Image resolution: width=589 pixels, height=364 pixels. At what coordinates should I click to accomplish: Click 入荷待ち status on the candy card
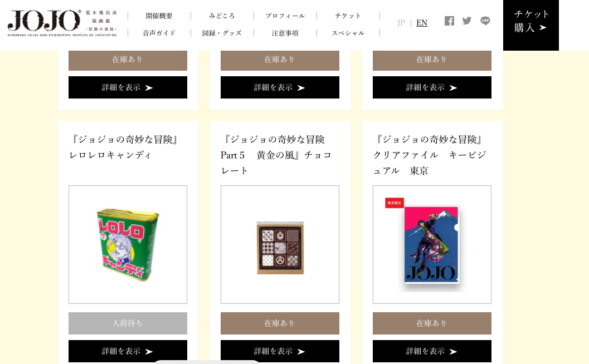(x=128, y=323)
